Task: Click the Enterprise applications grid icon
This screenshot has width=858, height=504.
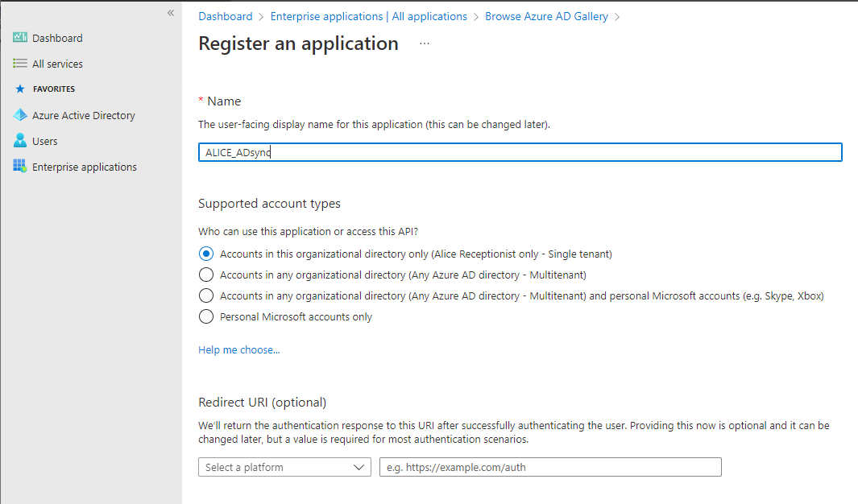Action: coord(20,166)
